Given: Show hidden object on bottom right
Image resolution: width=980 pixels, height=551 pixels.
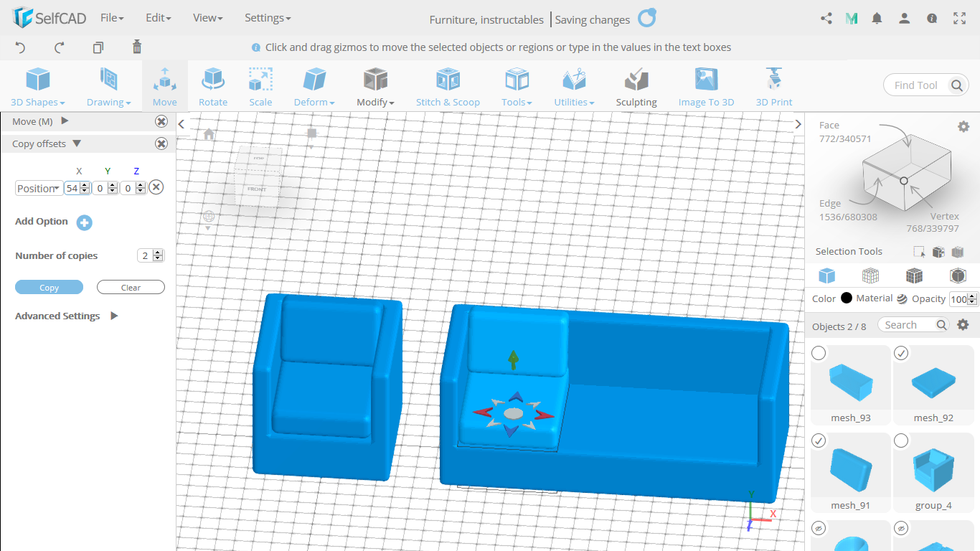Looking at the screenshot, I should (x=901, y=528).
